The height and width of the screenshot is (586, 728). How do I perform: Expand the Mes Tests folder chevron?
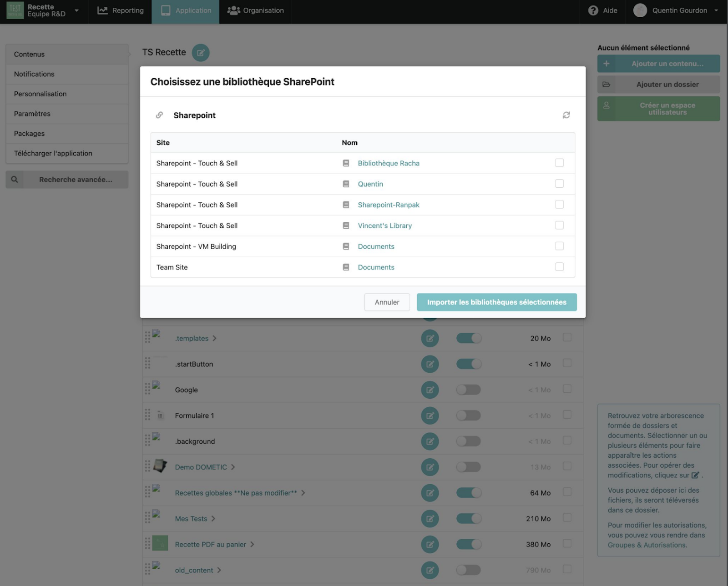213,519
